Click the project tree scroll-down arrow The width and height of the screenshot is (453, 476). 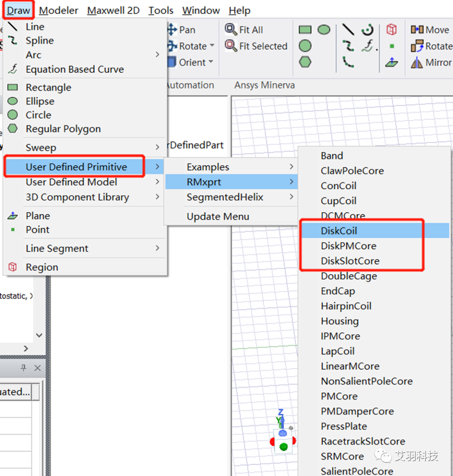[x=39, y=335]
